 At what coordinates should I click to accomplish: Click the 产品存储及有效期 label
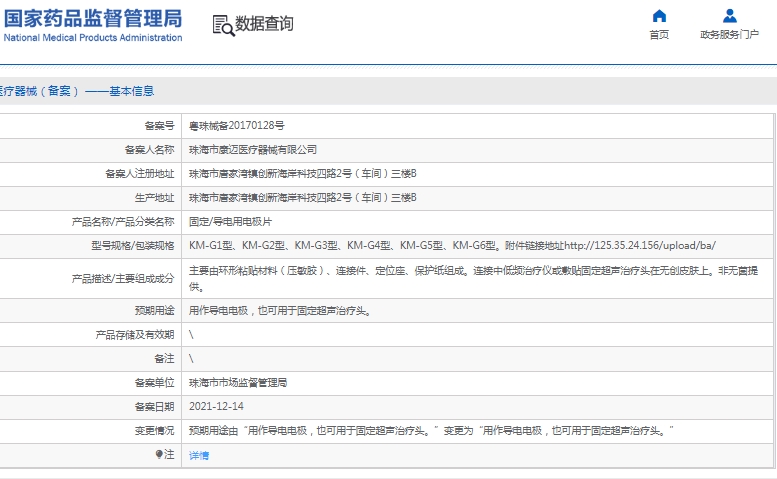[x=135, y=335]
